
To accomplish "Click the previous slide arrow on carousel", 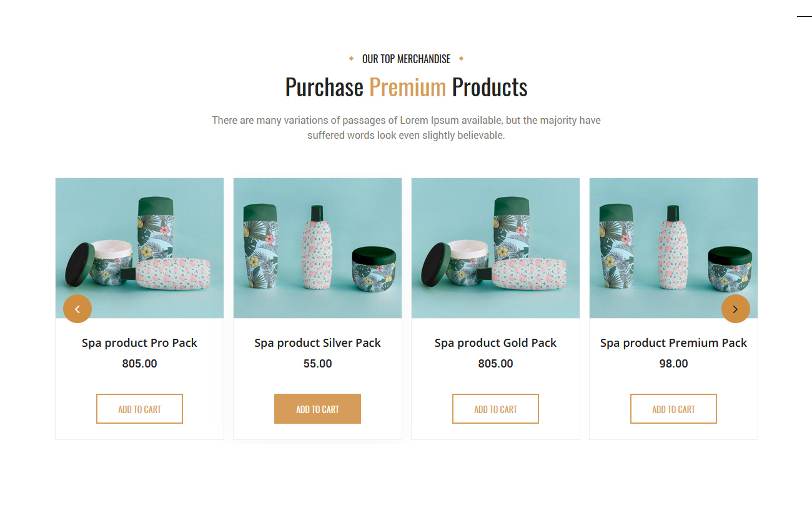I will pyautogui.click(x=77, y=309).
